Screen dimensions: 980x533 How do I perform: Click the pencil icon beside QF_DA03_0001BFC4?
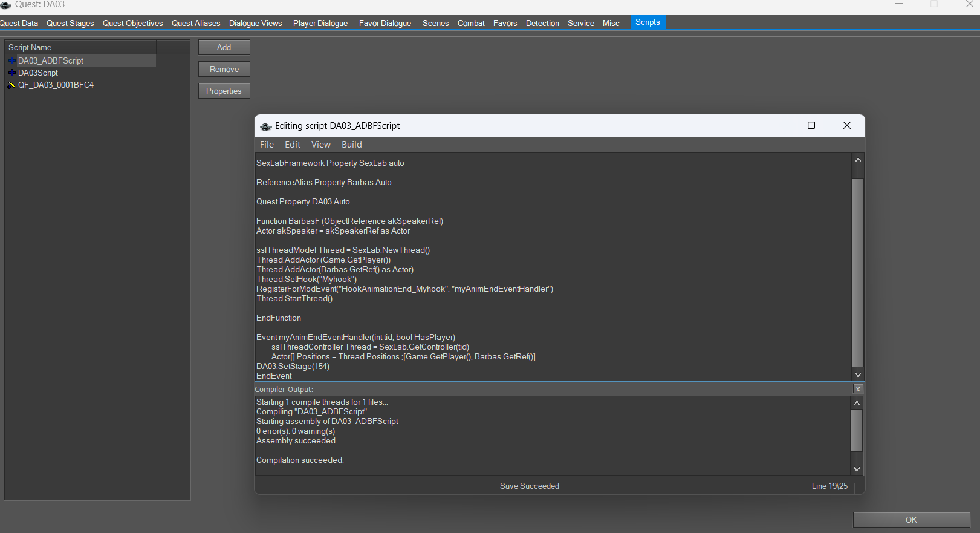tap(11, 85)
